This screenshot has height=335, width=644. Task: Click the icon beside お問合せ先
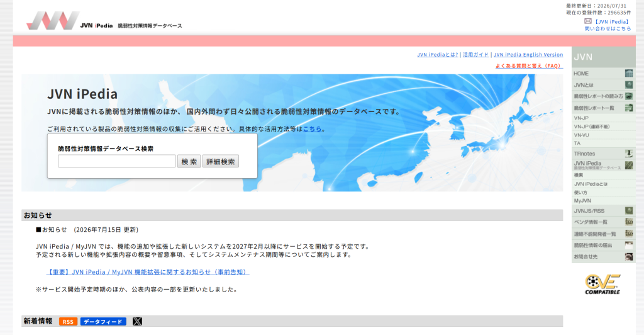coord(629,256)
